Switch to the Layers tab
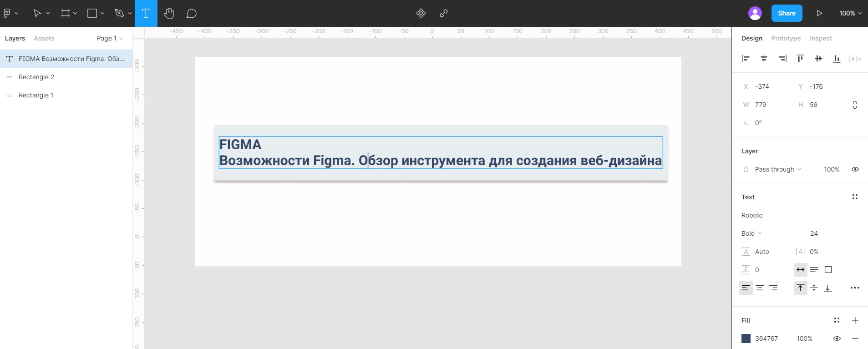868x349 pixels. tap(15, 38)
